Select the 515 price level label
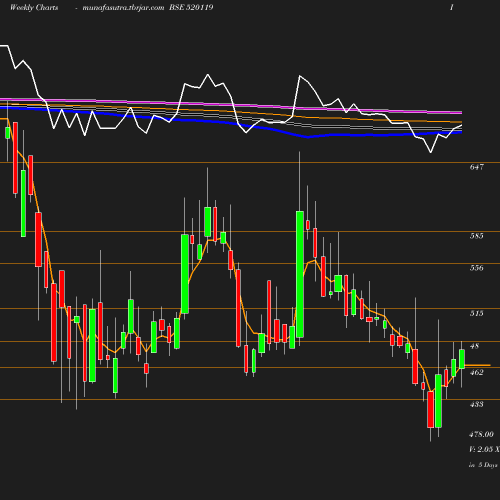The image size is (500, 500). [x=477, y=313]
